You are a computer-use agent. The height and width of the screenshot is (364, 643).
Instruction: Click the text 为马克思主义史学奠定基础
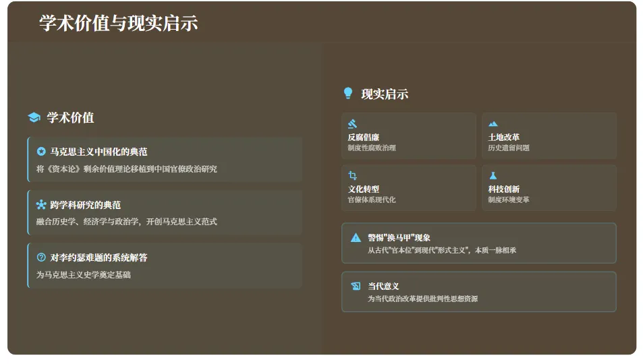tap(83, 274)
